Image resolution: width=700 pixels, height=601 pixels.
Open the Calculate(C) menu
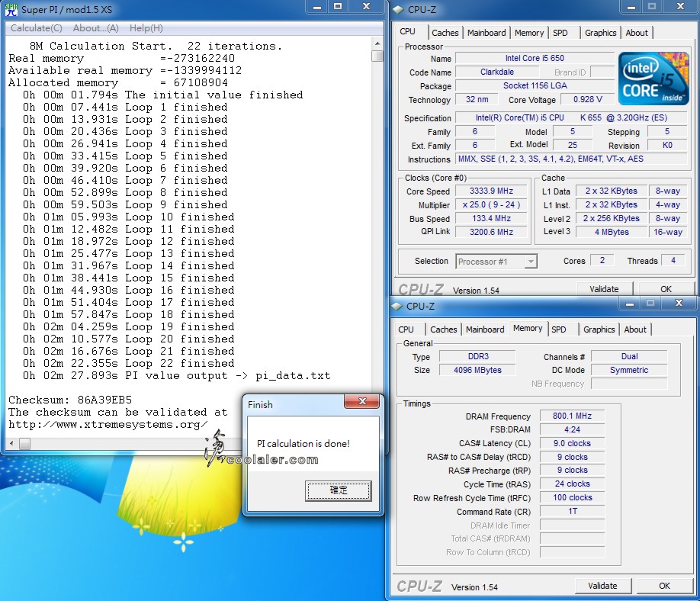tap(36, 28)
